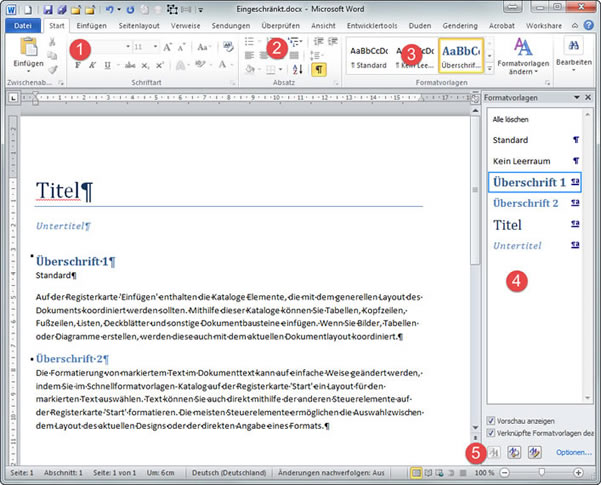Click the zoom slider in the status bar
Viewport: 601px width, 485px height.
pos(541,471)
